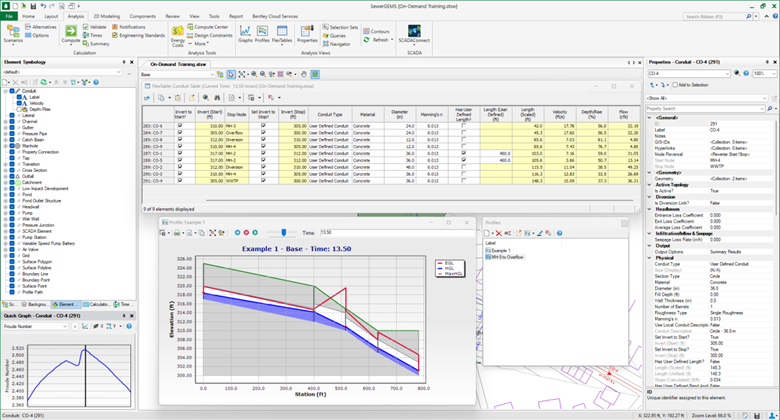
Task: Expand the Catchment tree node
Action: 5,182
